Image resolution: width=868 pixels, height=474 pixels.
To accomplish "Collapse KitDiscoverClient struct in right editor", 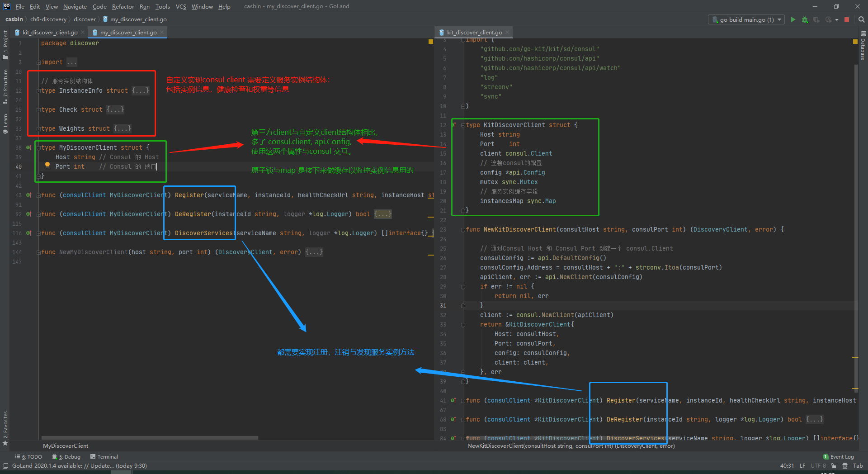I will [x=463, y=125].
